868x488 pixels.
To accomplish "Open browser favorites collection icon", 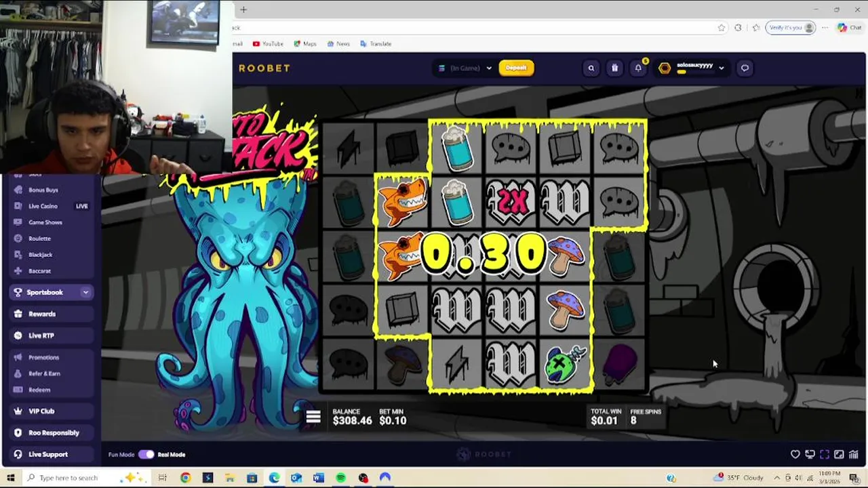I will (755, 28).
